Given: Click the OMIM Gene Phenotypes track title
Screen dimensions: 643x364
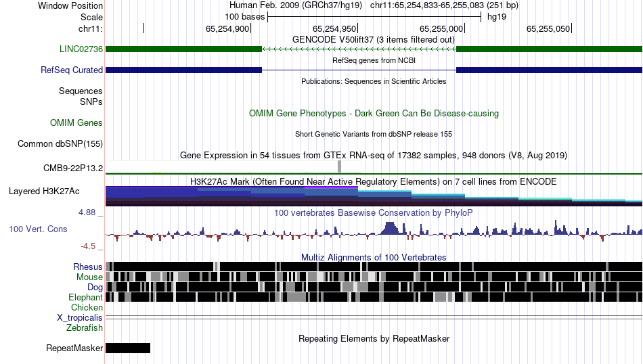Looking at the screenshot, I should click(374, 114).
